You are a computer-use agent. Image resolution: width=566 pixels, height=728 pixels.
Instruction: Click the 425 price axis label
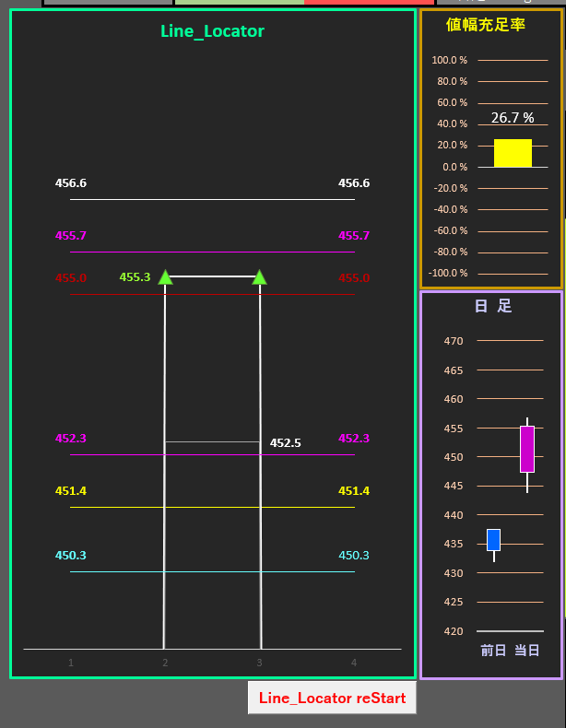(x=454, y=602)
